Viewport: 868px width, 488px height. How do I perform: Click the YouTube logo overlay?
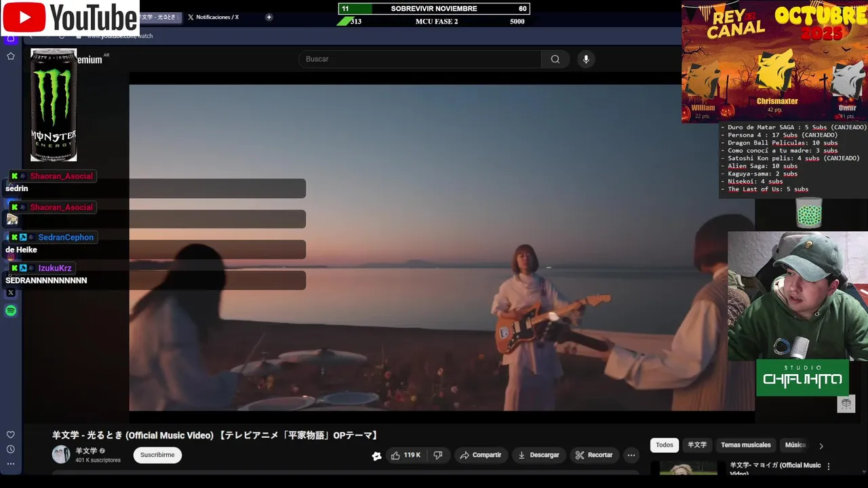point(70,18)
